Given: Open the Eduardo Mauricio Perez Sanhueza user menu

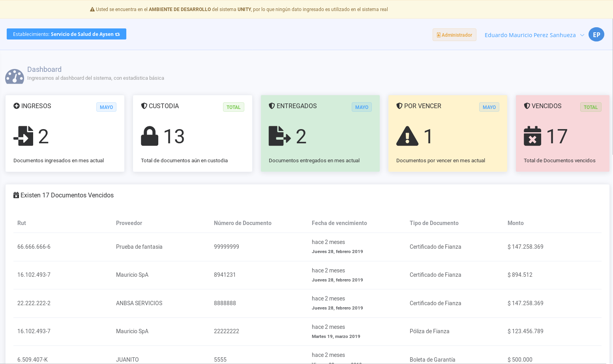Looking at the screenshot, I should coord(530,35).
